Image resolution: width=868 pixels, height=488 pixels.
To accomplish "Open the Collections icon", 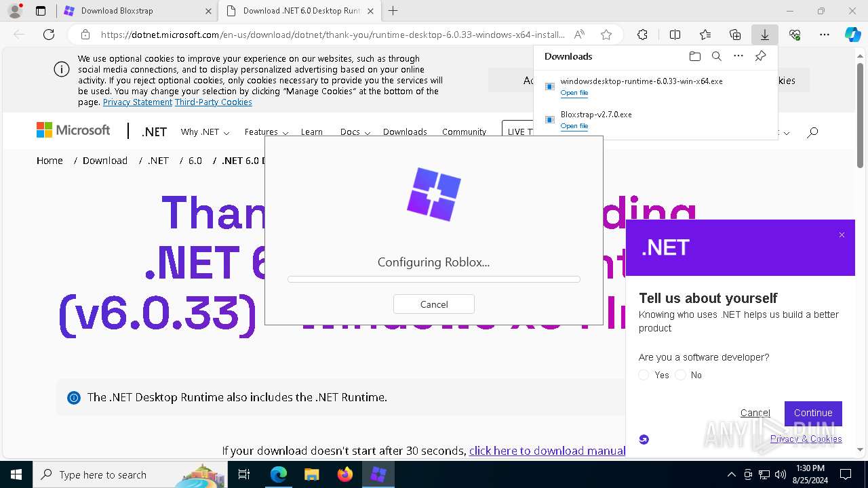I will (735, 35).
